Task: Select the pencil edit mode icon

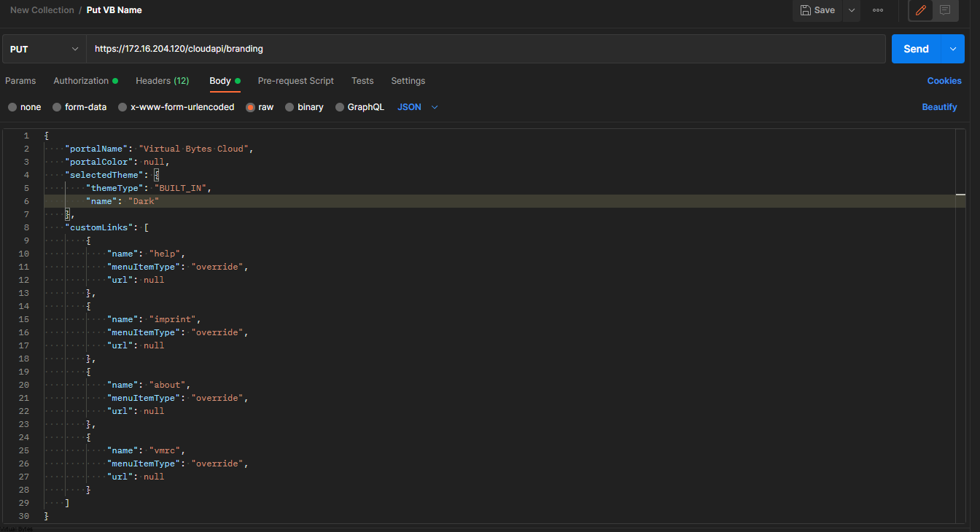Action: click(919, 11)
